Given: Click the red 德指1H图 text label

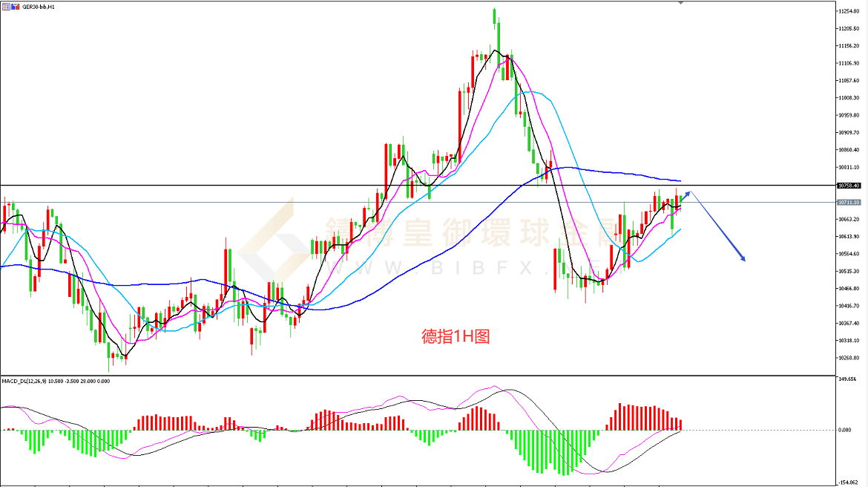Looking at the screenshot, I should (x=456, y=336).
